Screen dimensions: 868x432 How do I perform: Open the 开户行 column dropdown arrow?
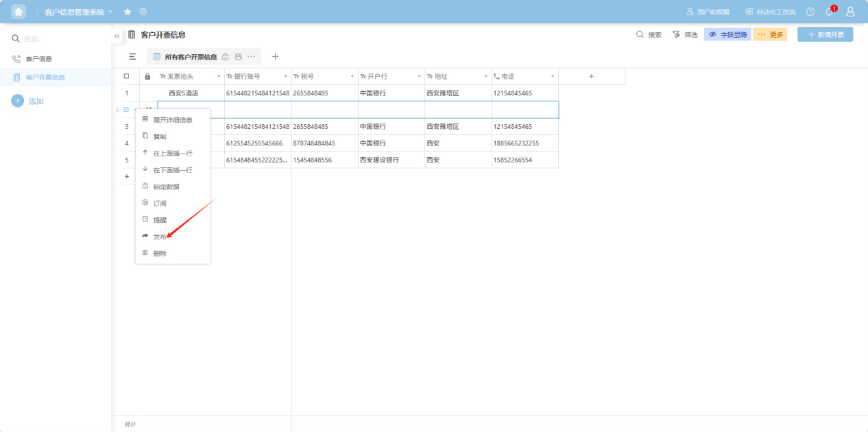tap(418, 77)
